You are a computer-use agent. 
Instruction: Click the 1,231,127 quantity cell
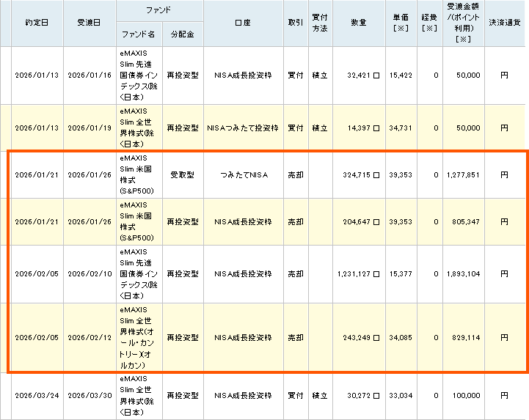(358, 274)
